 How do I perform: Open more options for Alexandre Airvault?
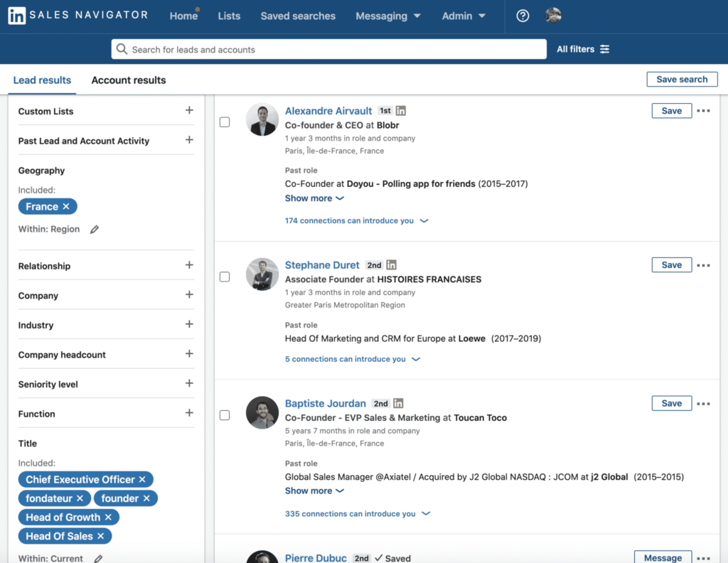(x=703, y=111)
